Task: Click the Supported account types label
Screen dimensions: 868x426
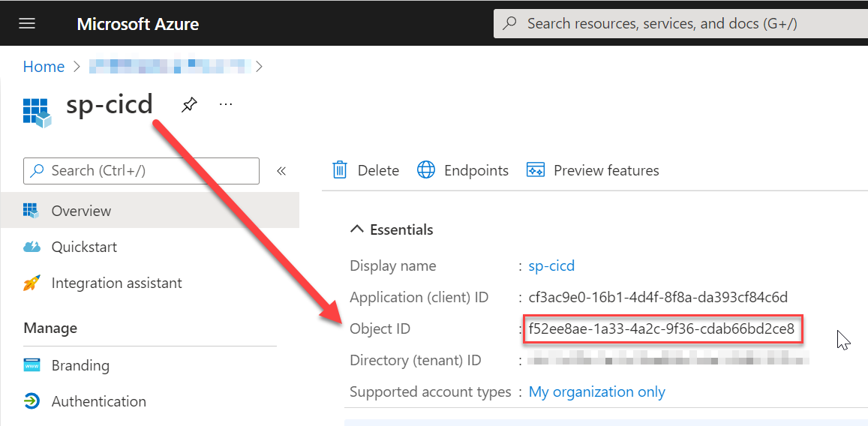Action: [431, 392]
